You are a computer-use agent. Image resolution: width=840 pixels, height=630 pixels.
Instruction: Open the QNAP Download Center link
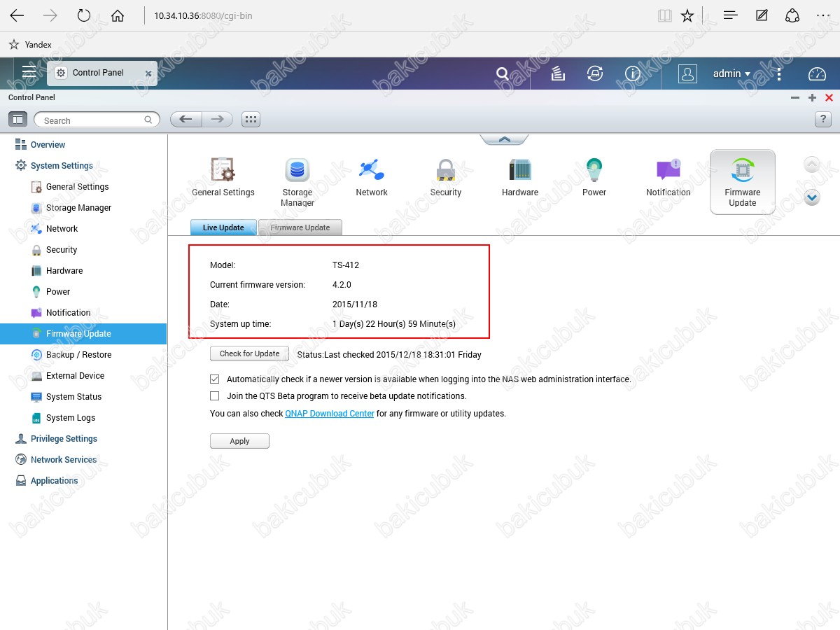pyautogui.click(x=330, y=414)
